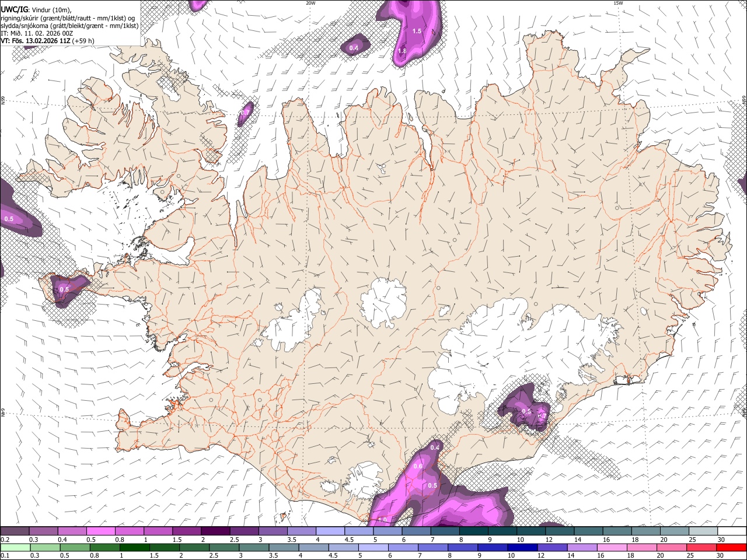Click the slydda/snjókoma legend description line
The image size is (747, 560).
coord(69,26)
